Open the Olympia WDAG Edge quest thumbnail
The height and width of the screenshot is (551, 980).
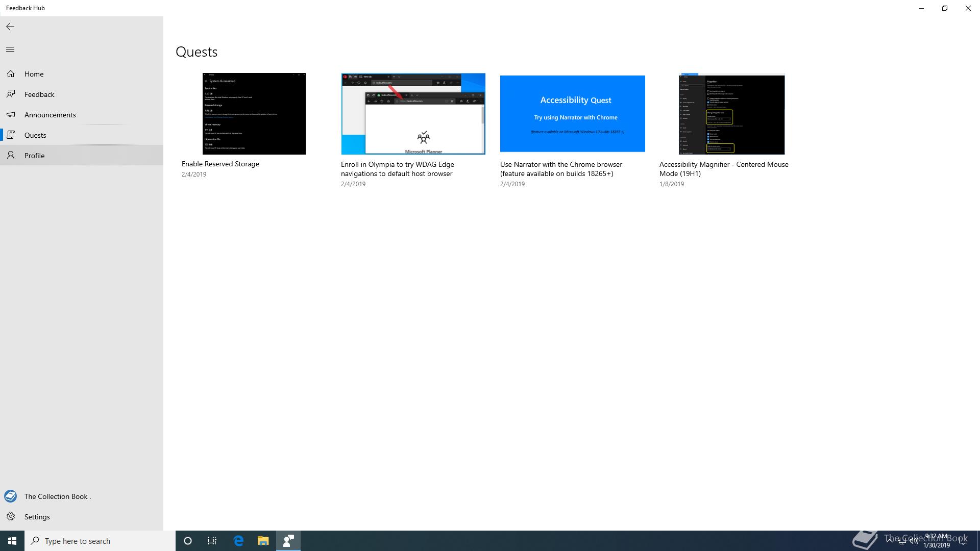pos(413,114)
